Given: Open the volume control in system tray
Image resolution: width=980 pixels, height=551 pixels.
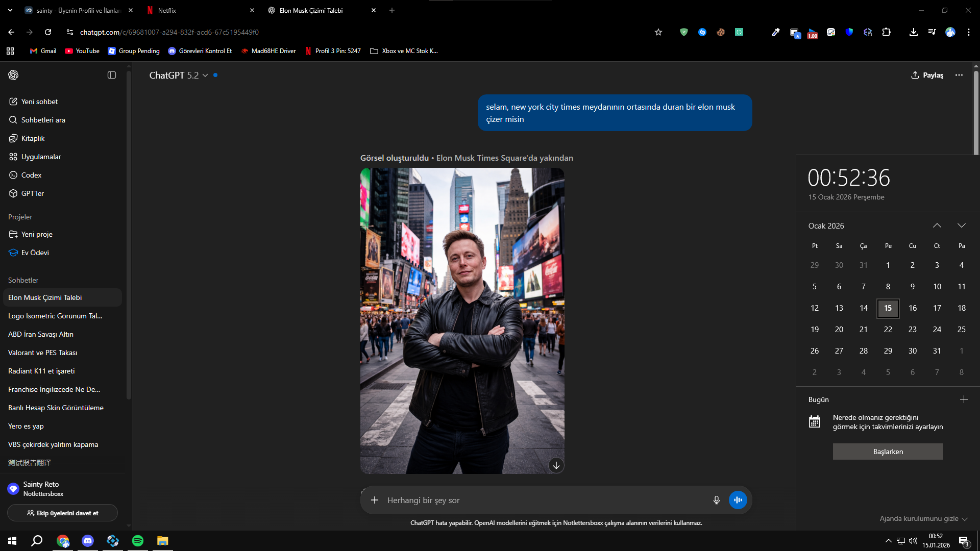Looking at the screenshot, I should (913, 541).
